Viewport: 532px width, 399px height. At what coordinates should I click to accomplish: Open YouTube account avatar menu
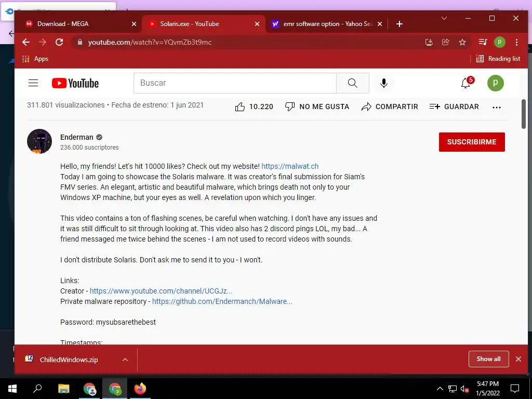[495, 83]
